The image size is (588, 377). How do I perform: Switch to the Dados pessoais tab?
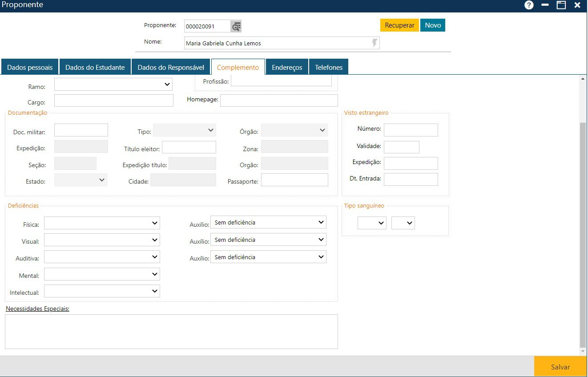(30, 68)
